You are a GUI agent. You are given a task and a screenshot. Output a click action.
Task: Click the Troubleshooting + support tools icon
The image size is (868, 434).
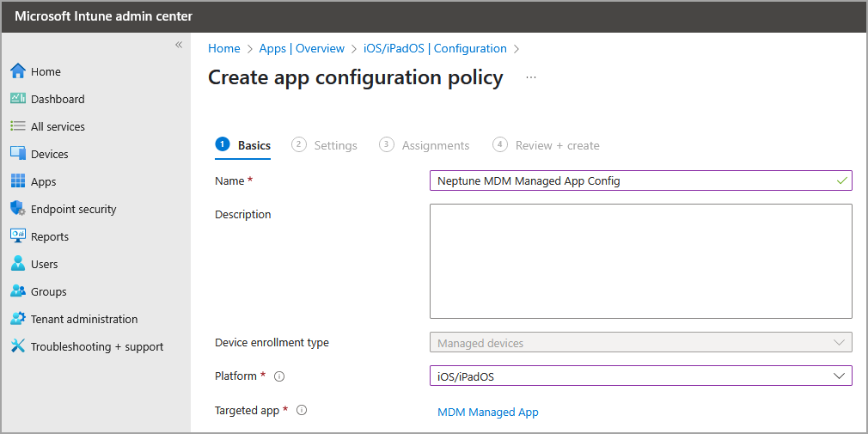[x=18, y=346]
